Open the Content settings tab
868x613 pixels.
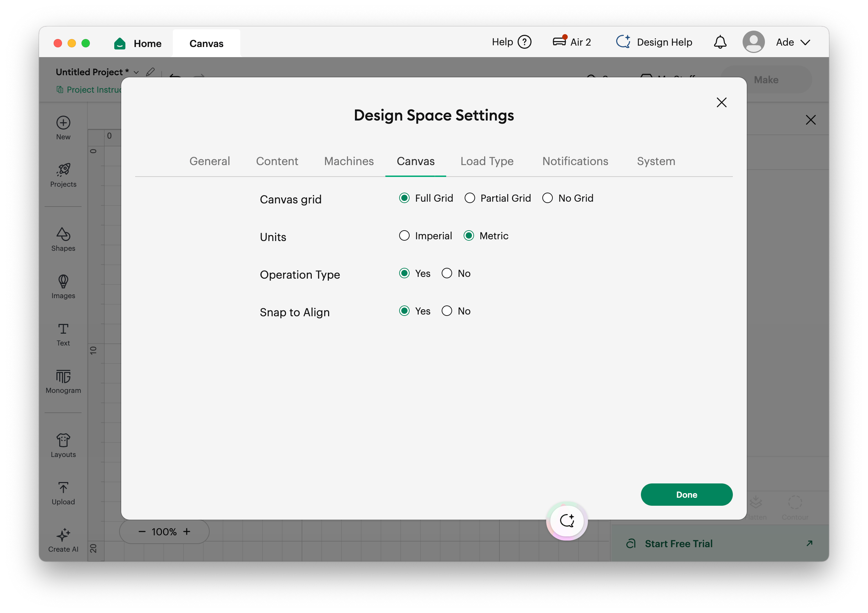pyautogui.click(x=277, y=161)
